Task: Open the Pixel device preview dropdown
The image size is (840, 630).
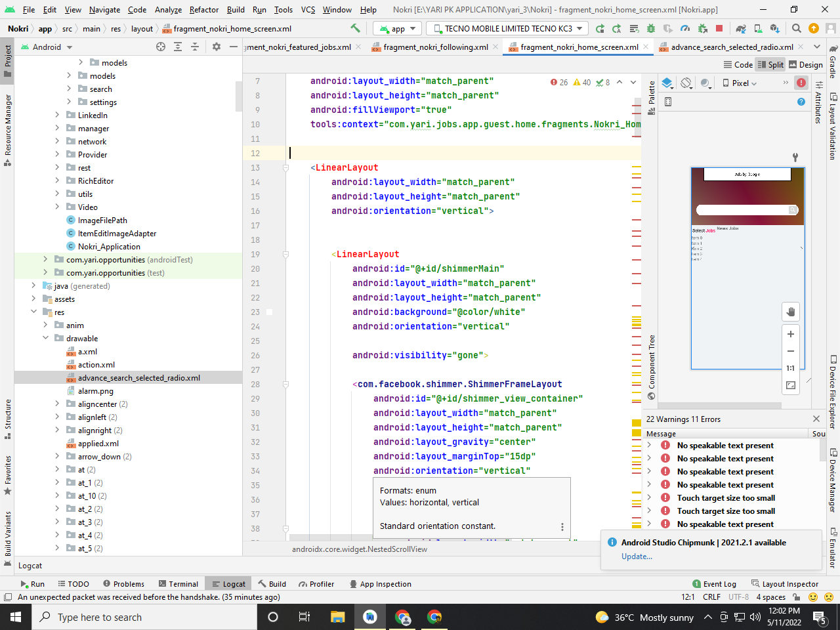Action: (x=740, y=83)
